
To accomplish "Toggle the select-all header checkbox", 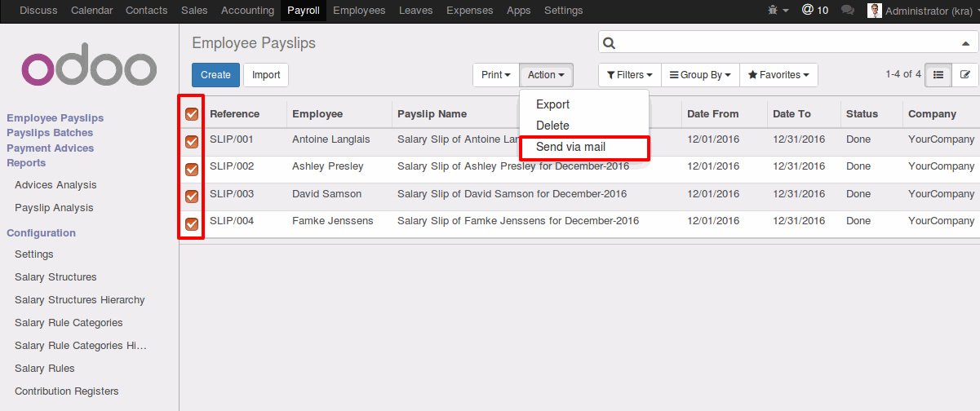I will [x=192, y=114].
